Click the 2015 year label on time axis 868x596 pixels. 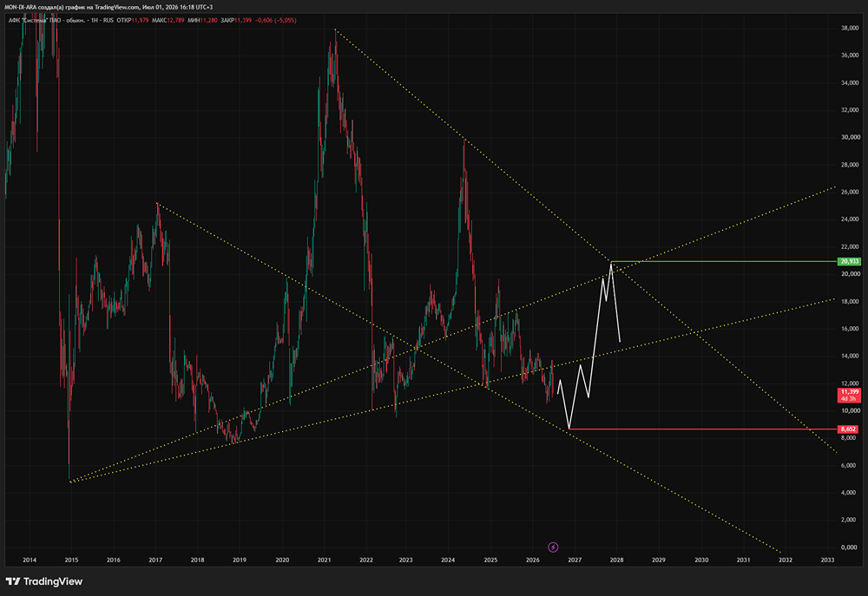pyautogui.click(x=71, y=560)
